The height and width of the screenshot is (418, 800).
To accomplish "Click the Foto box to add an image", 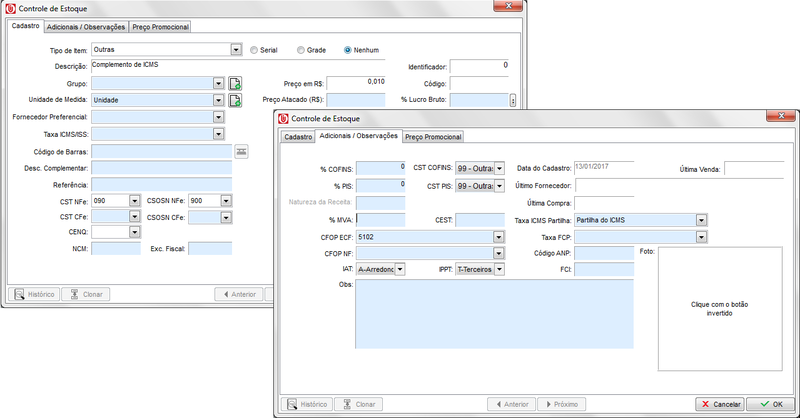I will click(719, 308).
